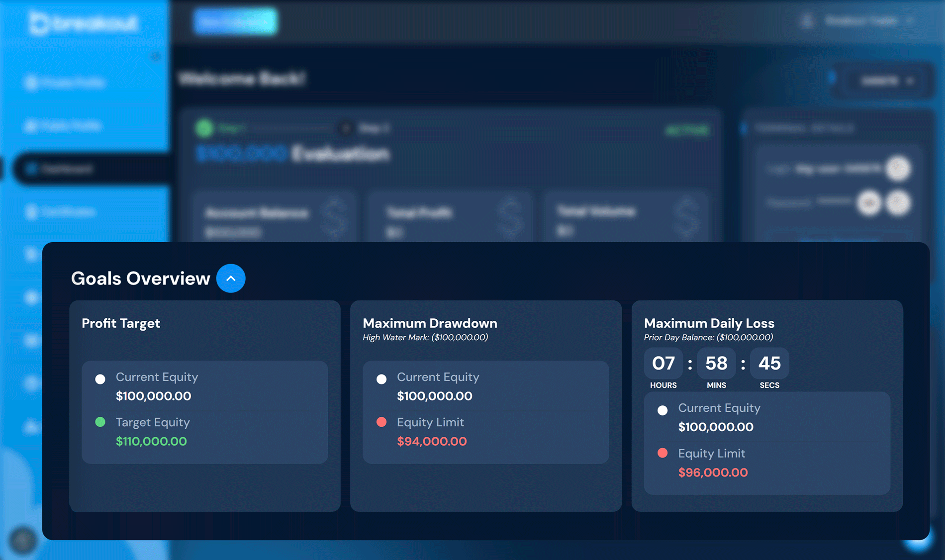The height and width of the screenshot is (560, 945).
Task: Open the user account dropdown at top right
Action: pos(868,21)
